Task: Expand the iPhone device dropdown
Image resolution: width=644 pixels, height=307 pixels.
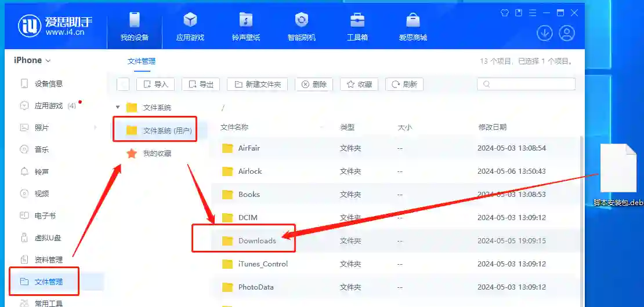Action: coord(32,60)
